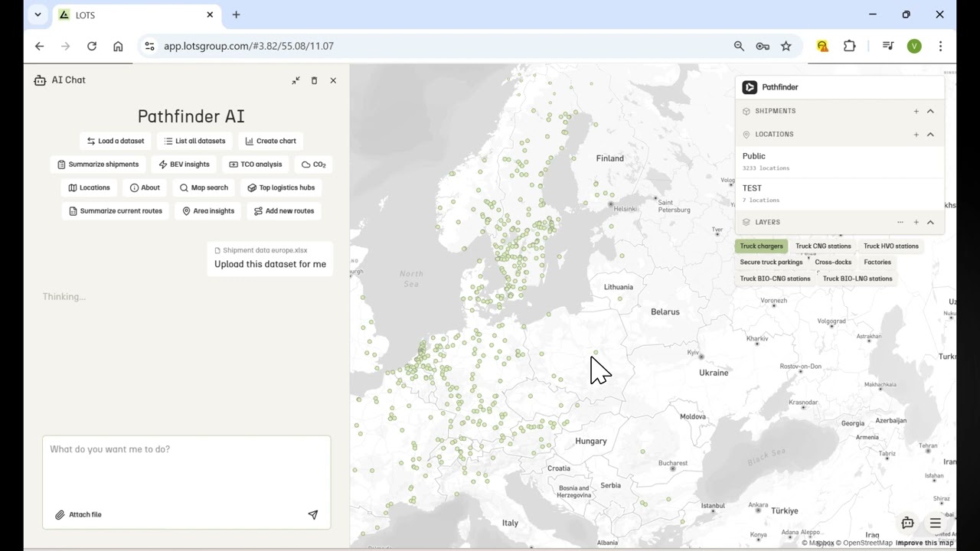This screenshot has width=980, height=551.
Task: Show the Factories layer
Action: (877, 262)
